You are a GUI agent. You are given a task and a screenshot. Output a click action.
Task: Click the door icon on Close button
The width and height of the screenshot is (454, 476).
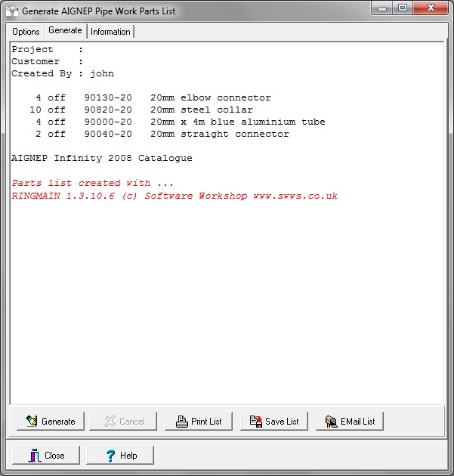pyautogui.click(x=35, y=456)
